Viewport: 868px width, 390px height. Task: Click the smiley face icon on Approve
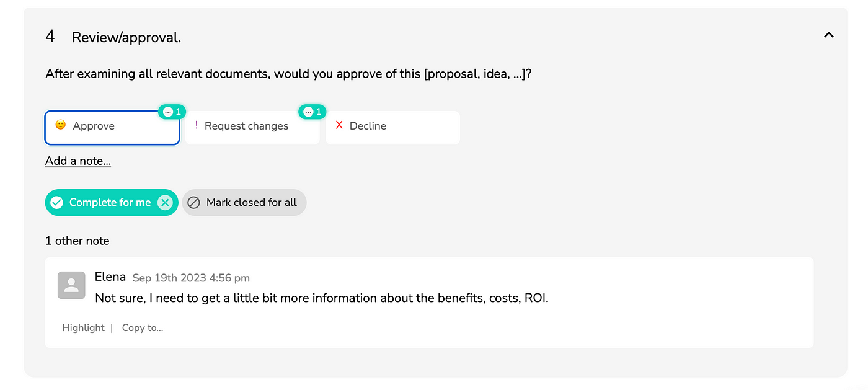[x=60, y=125]
